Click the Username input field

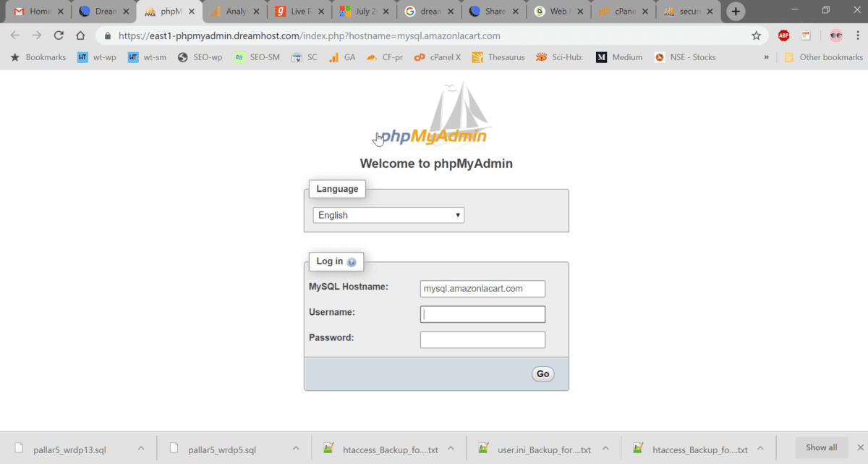click(482, 313)
